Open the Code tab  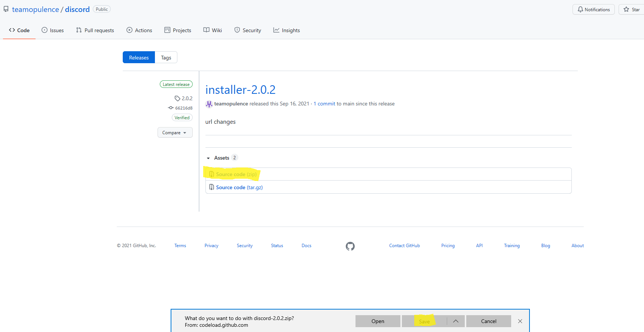19,30
